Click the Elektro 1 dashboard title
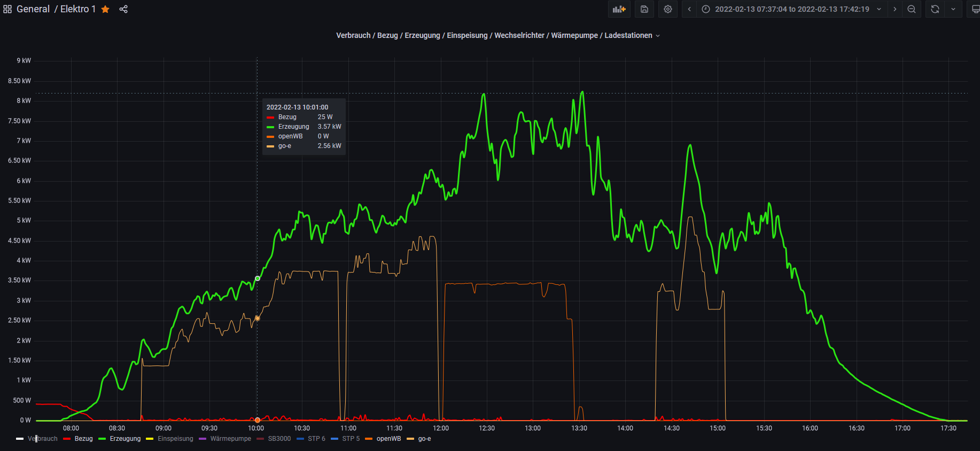The height and width of the screenshot is (451, 980). point(77,9)
